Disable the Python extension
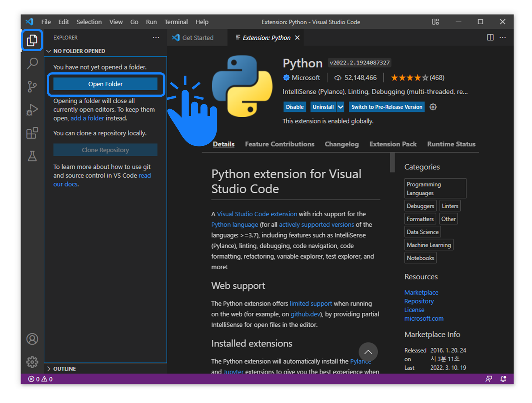The width and height of the screenshot is (532, 403). click(295, 107)
